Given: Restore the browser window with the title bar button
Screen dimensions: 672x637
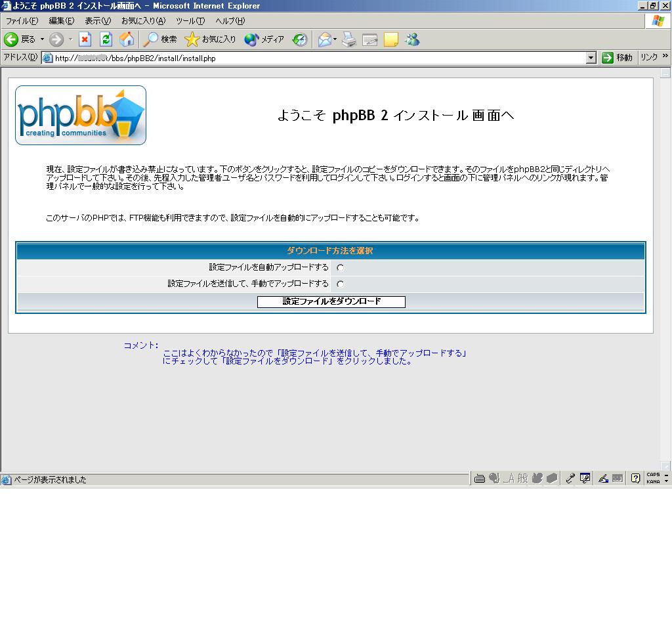Looking at the screenshot, I should tap(653, 5).
